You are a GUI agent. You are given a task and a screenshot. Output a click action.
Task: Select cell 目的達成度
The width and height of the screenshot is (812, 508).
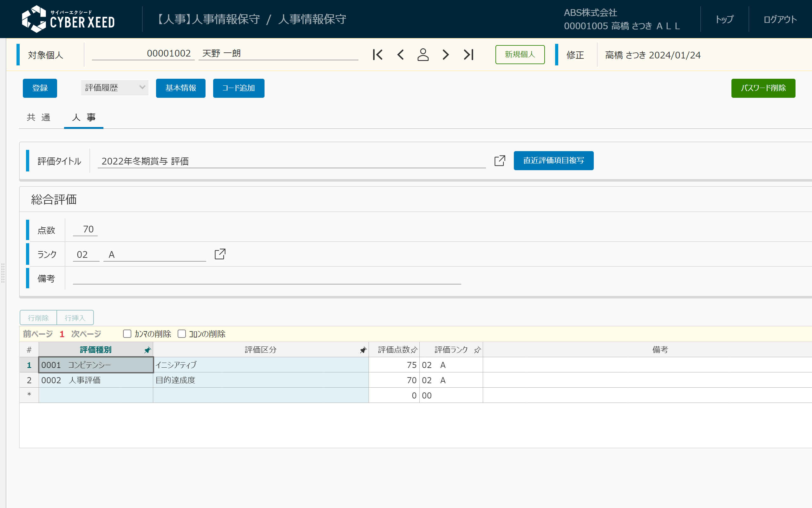[261, 380]
